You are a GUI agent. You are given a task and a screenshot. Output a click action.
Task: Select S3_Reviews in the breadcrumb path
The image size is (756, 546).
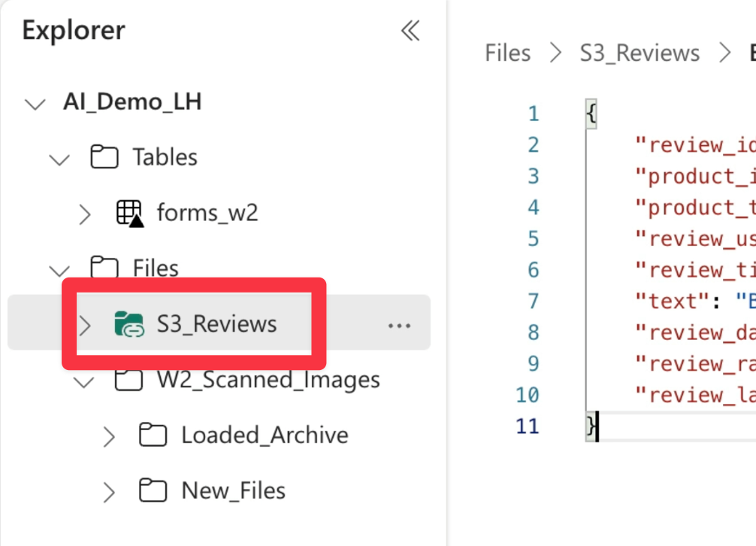click(640, 53)
